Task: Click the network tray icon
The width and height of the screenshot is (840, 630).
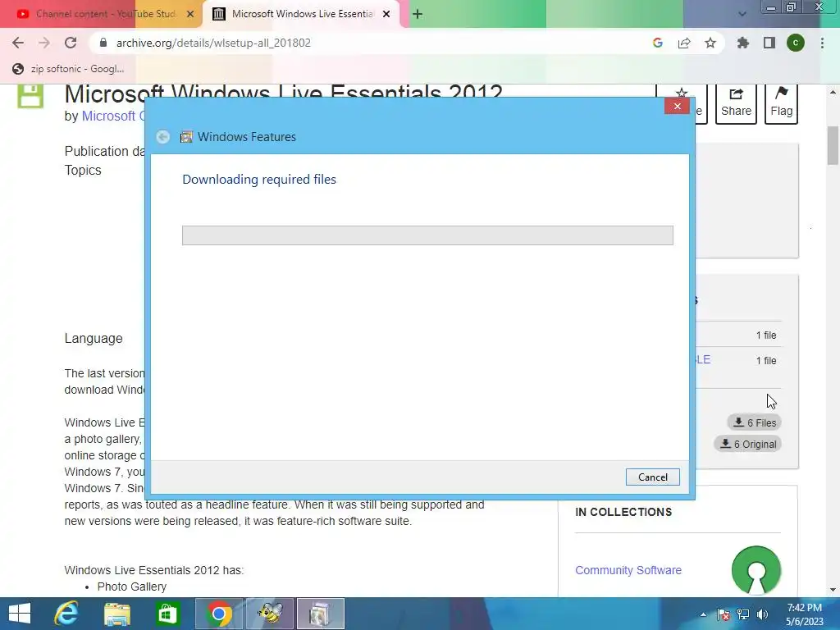Action: tap(743, 614)
